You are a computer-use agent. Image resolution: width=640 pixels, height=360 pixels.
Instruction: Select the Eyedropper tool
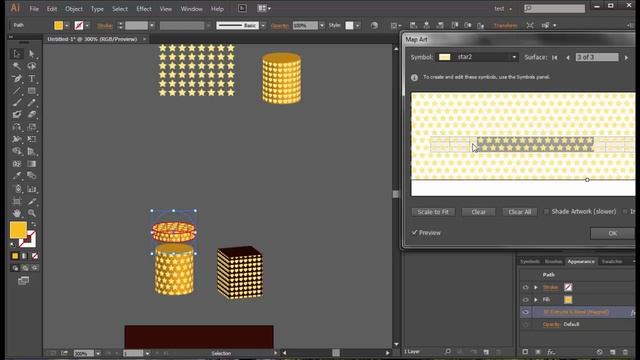[17, 176]
